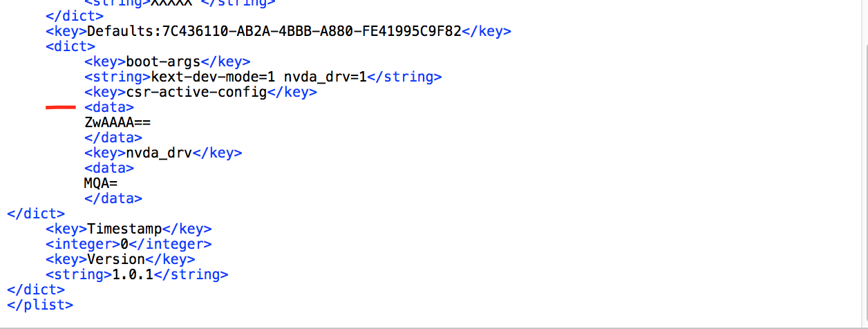Click the Defaults GUID key line
This screenshot has height=329, width=868.
(274, 31)
